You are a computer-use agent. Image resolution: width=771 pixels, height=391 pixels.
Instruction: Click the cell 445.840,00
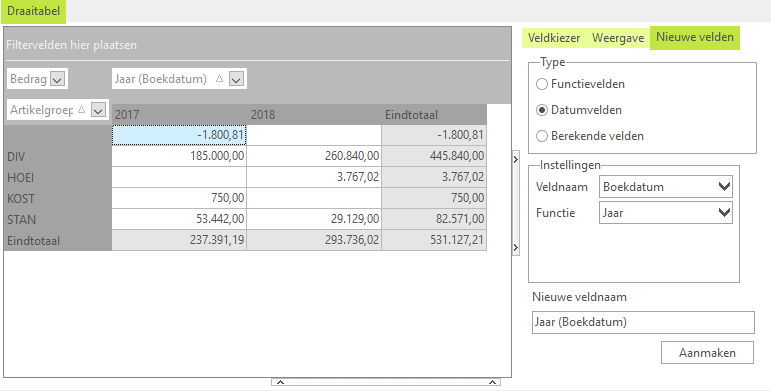pyautogui.click(x=434, y=156)
